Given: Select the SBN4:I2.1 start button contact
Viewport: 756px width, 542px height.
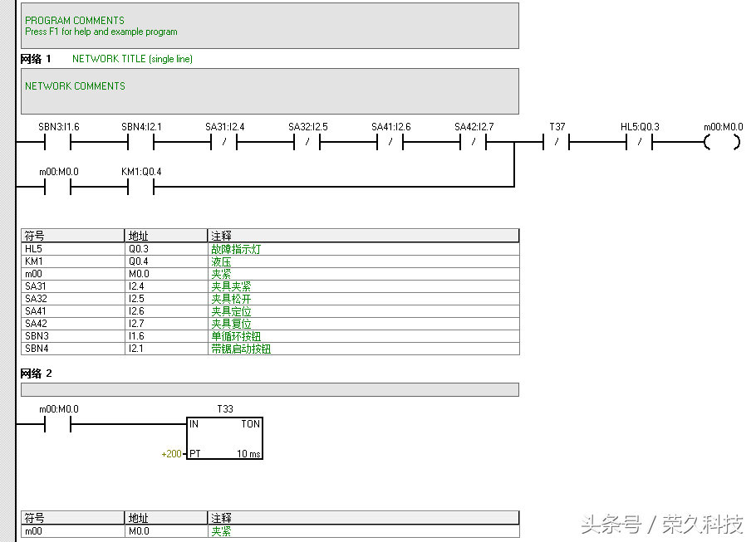Looking at the screenshot, I should click(141, 143).
